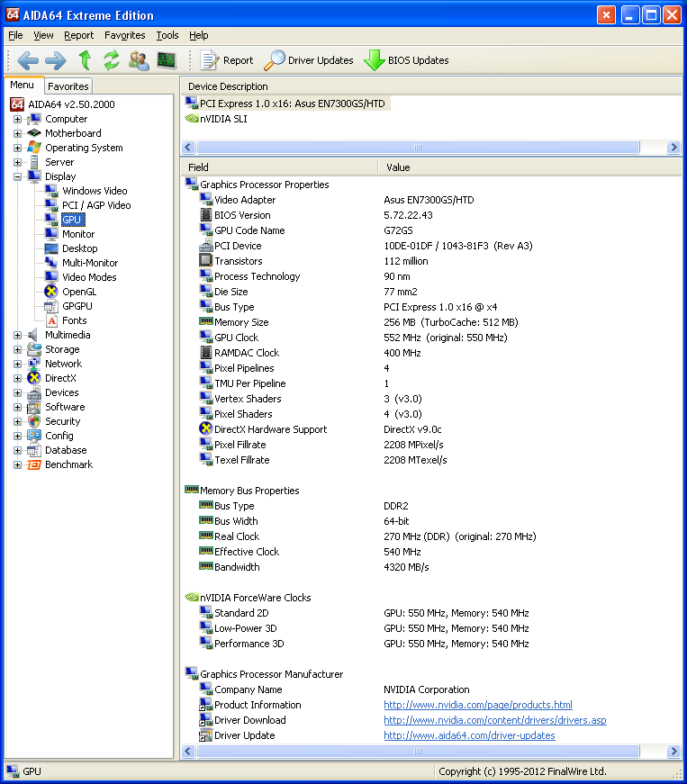Click the bottom horizontal scrollbar thumb
Viewport: 687px width, 784px height.
(x=418, y=751)
